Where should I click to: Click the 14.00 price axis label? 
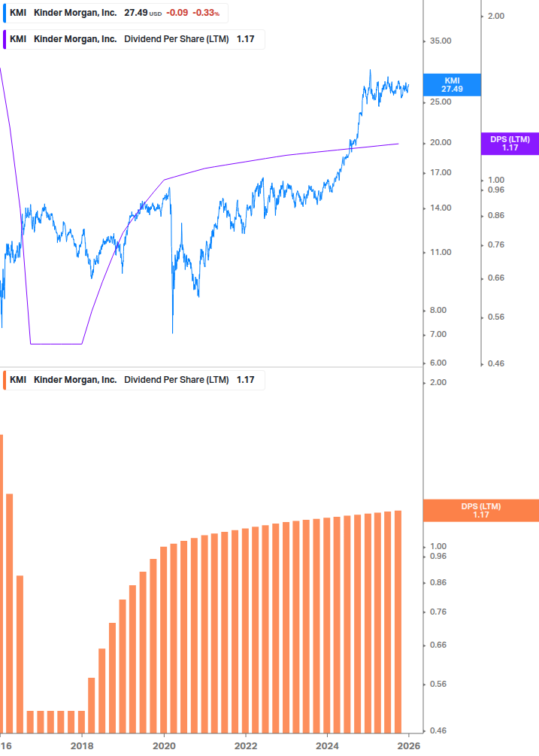coord(441,208)
